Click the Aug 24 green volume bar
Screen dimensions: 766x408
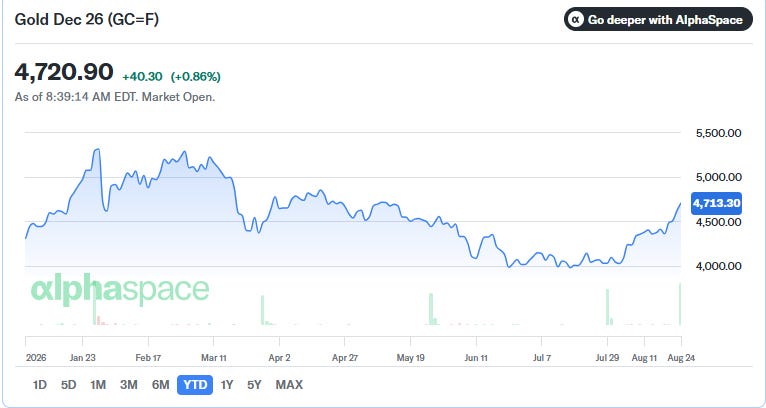[680, 304]
